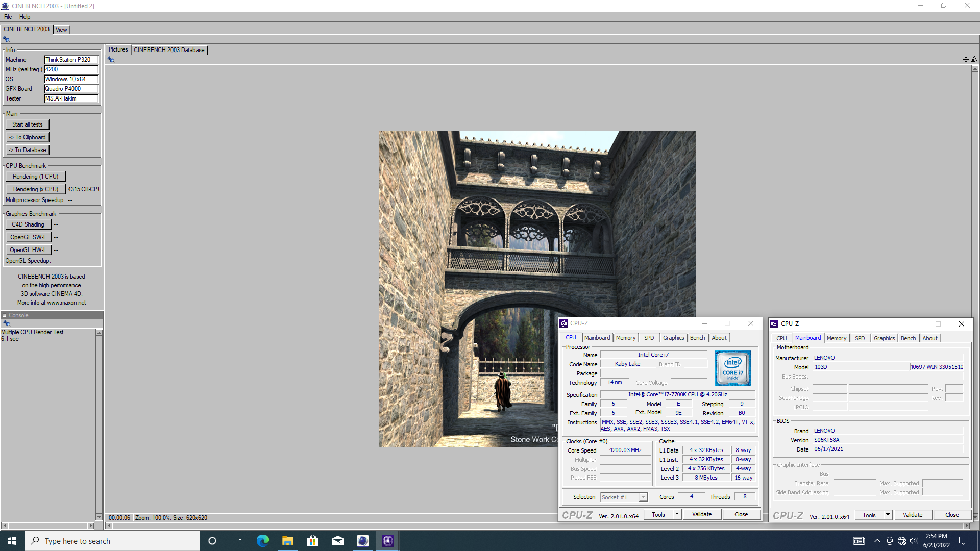Open Microsoft Store from taskbar
The image size is (980, 551).
tap(312, 541)
